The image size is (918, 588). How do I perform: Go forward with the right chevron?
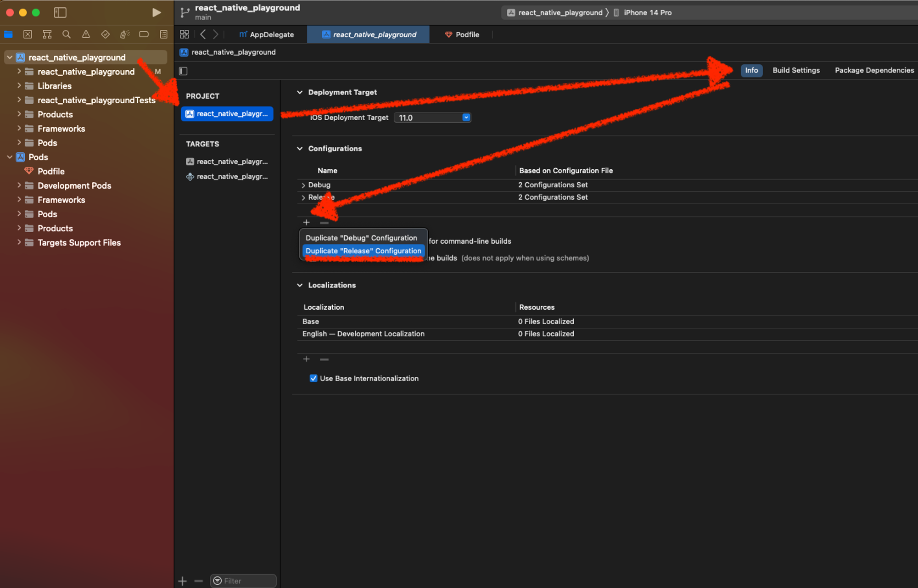pyautogui.click(x=216, y=34)
